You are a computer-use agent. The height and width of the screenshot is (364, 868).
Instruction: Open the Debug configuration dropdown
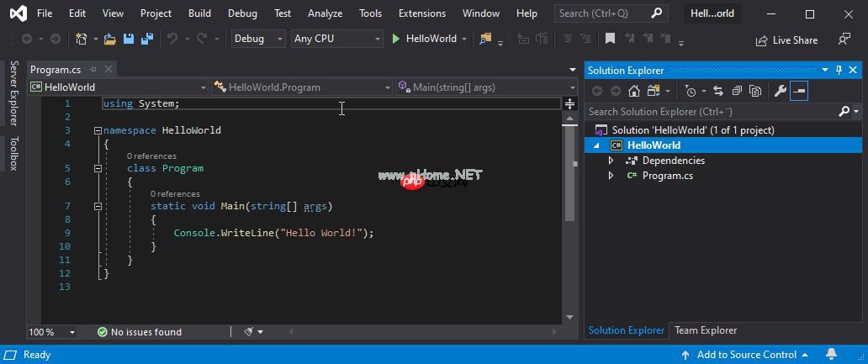[257, 39]
